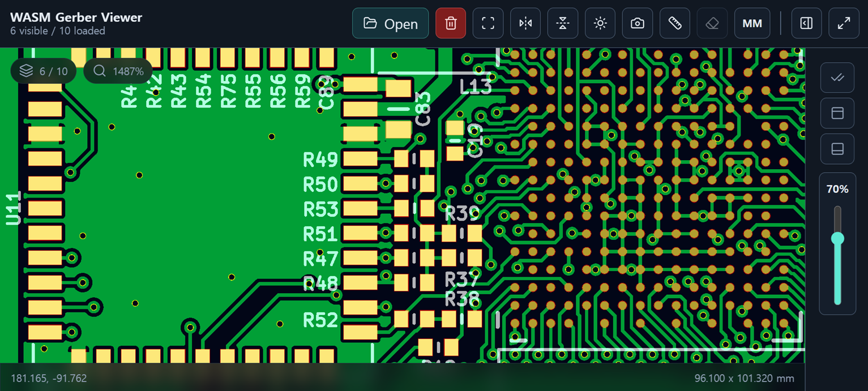This screenshot has height=391, width=868.
Task: Click the L13 component label
Action: tap(476, 87)
